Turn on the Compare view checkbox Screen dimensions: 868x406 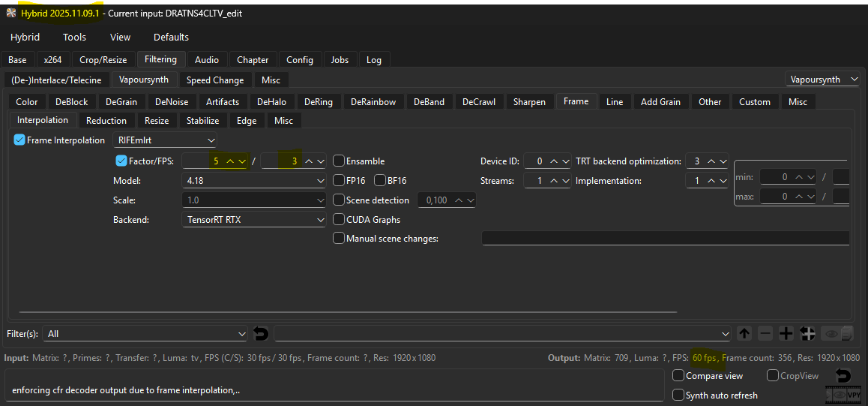[x=678, y=375]
